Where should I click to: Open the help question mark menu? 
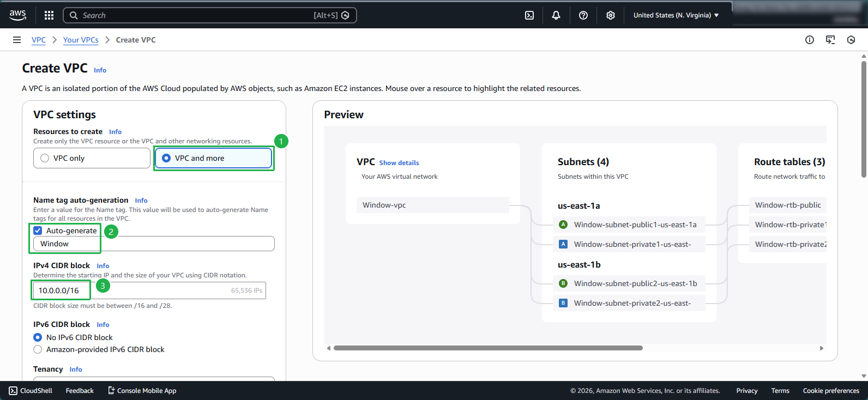click(x=583, y=15)
